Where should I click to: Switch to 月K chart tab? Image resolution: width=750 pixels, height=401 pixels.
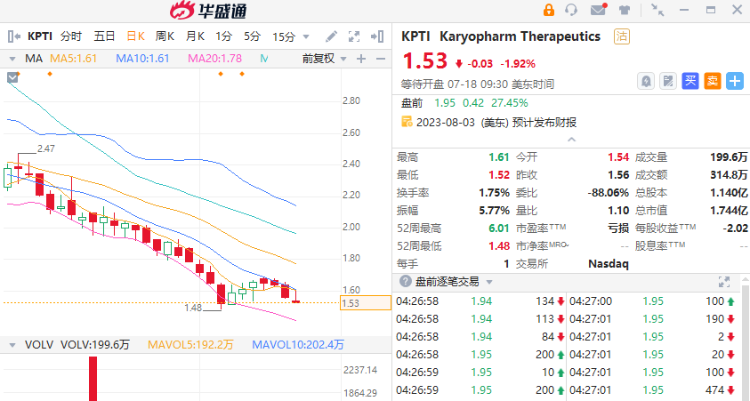[x=195, y=36]
